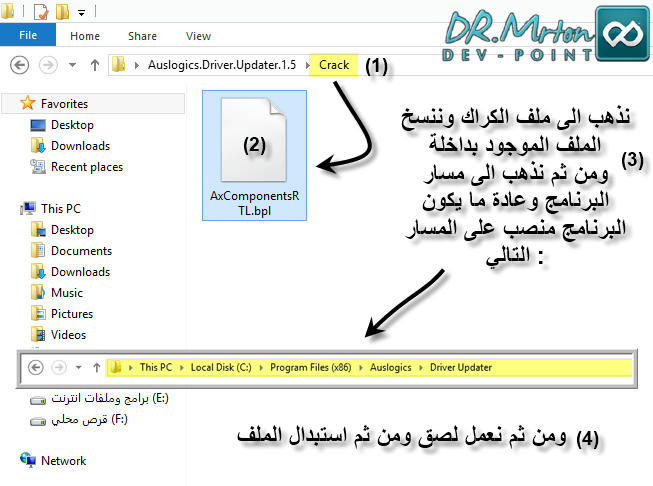Expand the chevron before Crack in the address bar

[307, 65]
